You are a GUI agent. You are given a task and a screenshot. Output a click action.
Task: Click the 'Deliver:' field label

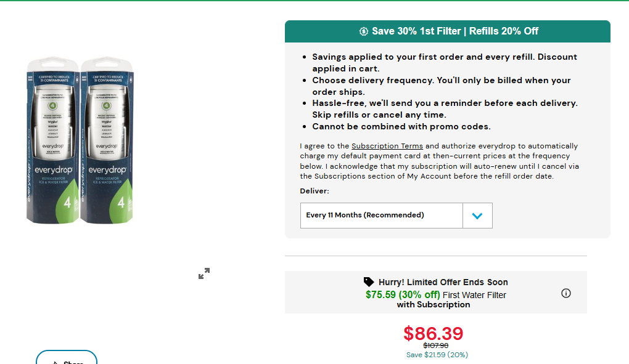(314, 191)
